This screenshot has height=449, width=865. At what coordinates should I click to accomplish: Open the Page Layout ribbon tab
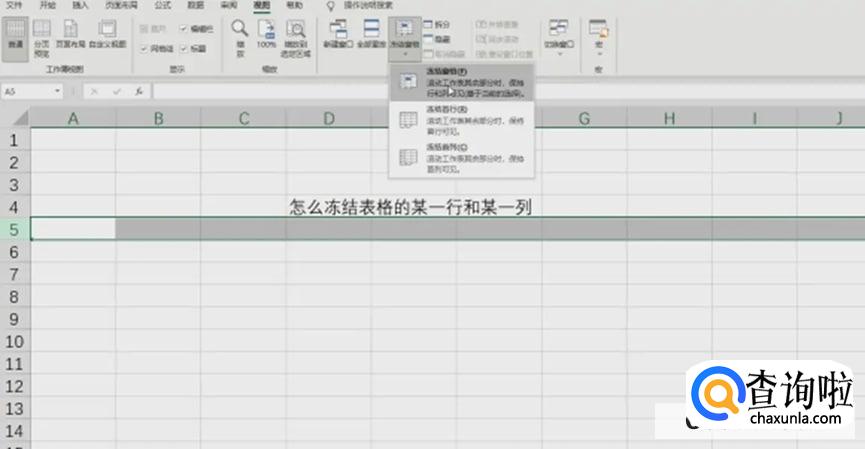click(x=121, y=5)
